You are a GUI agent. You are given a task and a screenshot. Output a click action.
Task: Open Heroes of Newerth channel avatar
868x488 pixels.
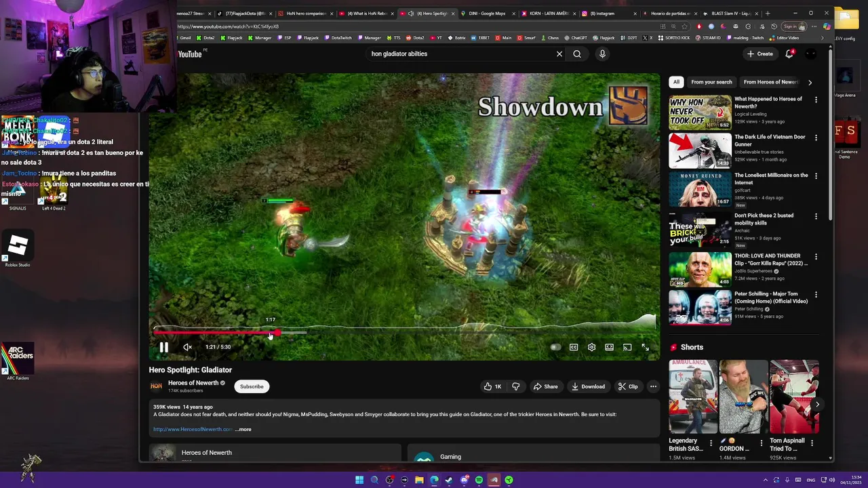click(156, 386)
